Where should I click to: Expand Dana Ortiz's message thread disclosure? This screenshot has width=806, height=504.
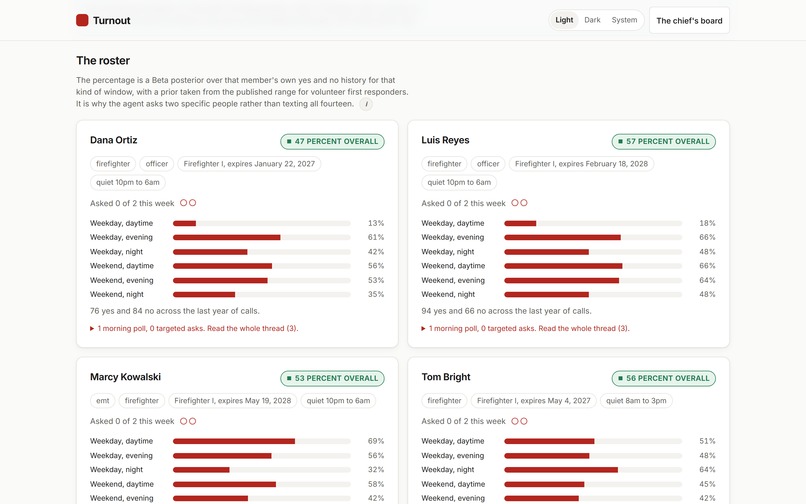click(194, 328)
